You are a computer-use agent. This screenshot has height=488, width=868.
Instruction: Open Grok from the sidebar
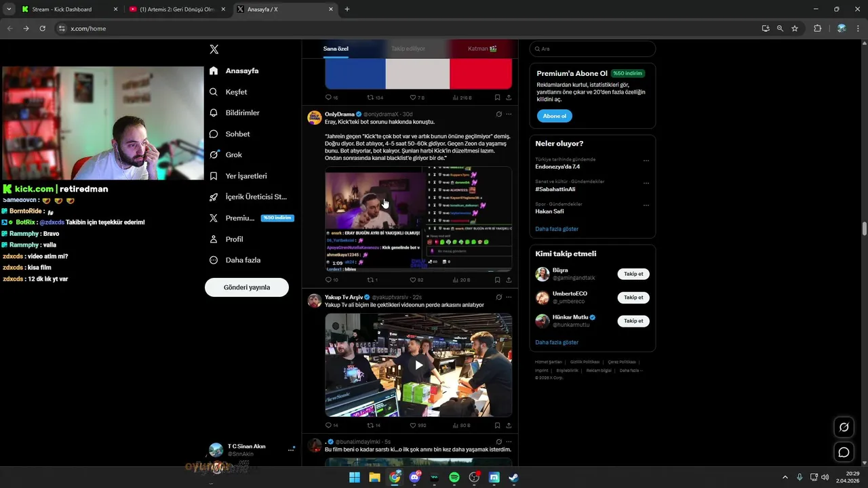coord(225,155)
